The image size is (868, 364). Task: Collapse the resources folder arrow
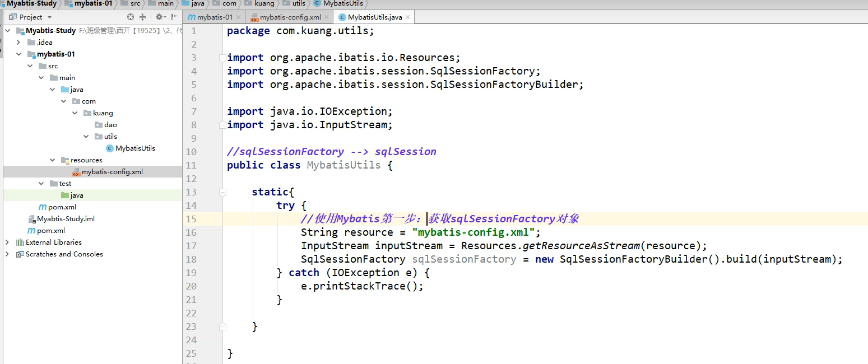[x=52, y=160]
